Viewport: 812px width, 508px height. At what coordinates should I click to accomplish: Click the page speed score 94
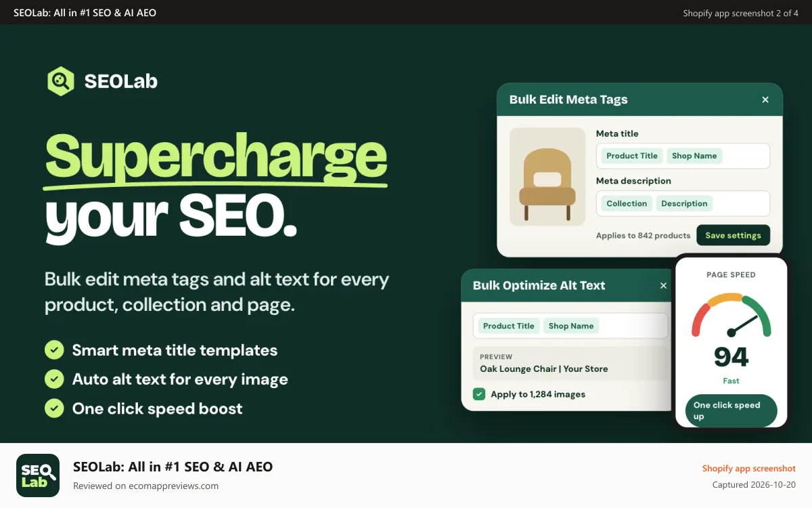click(x=731, y=356)
